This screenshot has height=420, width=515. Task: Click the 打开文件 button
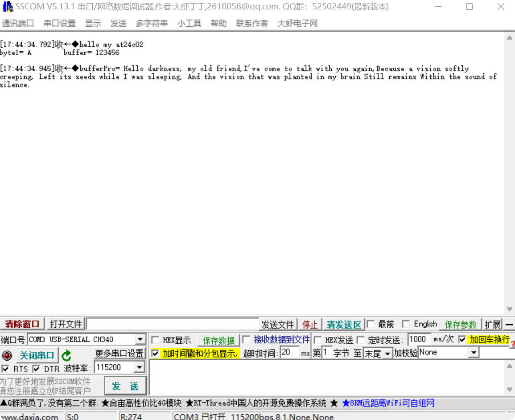click(66, 324)
